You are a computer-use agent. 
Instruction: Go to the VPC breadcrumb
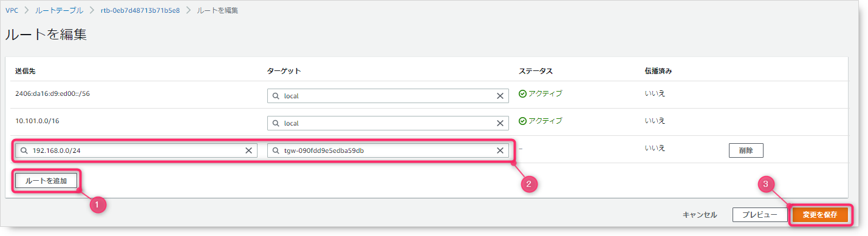[x=12, y=10]
